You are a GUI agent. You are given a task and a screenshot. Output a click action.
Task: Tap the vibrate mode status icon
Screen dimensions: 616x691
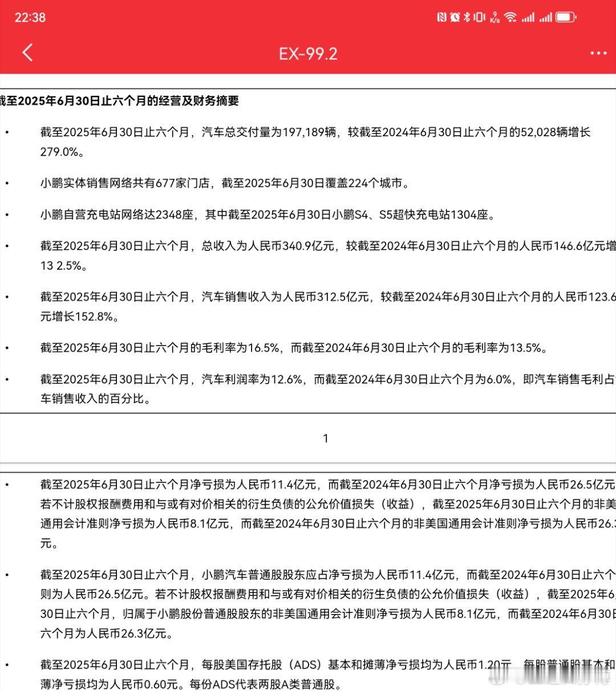[479, 17]
